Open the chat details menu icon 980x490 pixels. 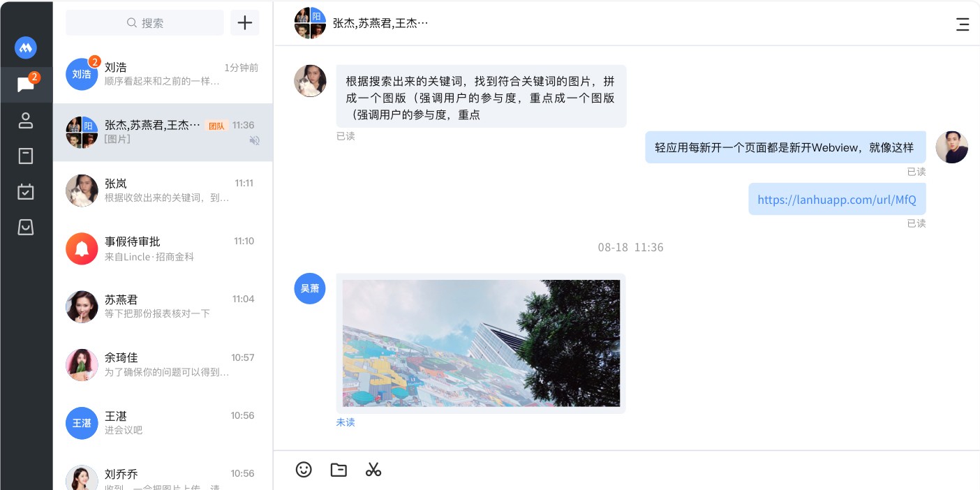[x=963, y=24]
